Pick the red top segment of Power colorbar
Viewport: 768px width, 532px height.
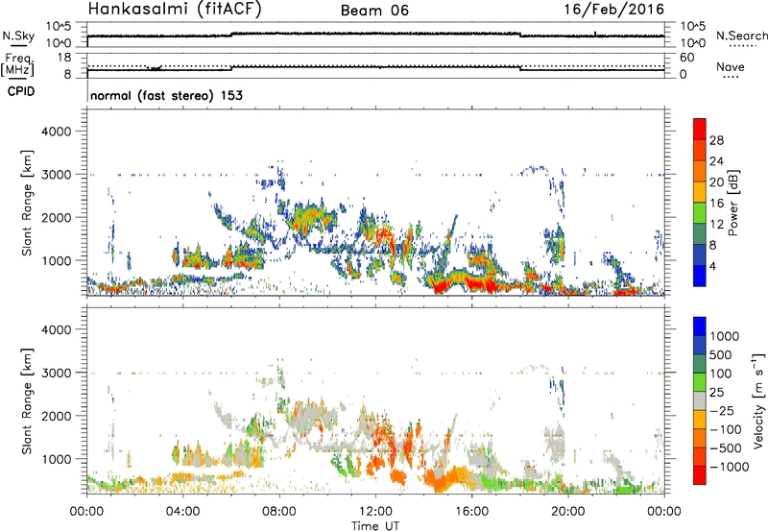(700, 129)
